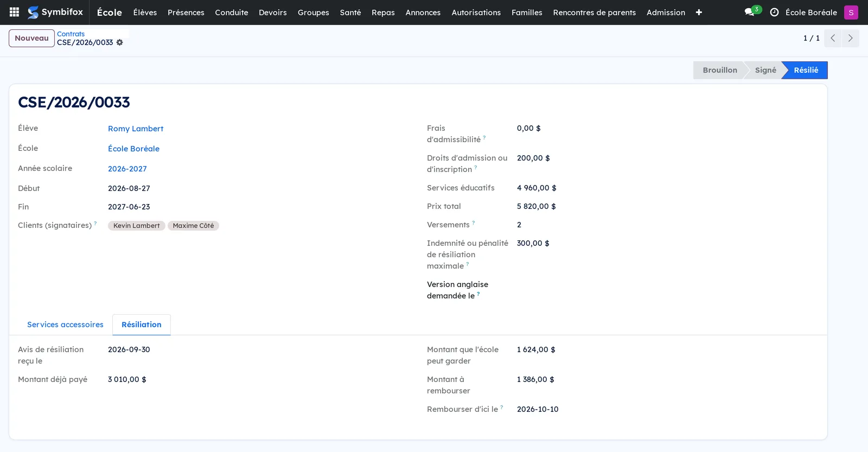
Task: Open the Contrats breadcrumb link
Action: 71,34
